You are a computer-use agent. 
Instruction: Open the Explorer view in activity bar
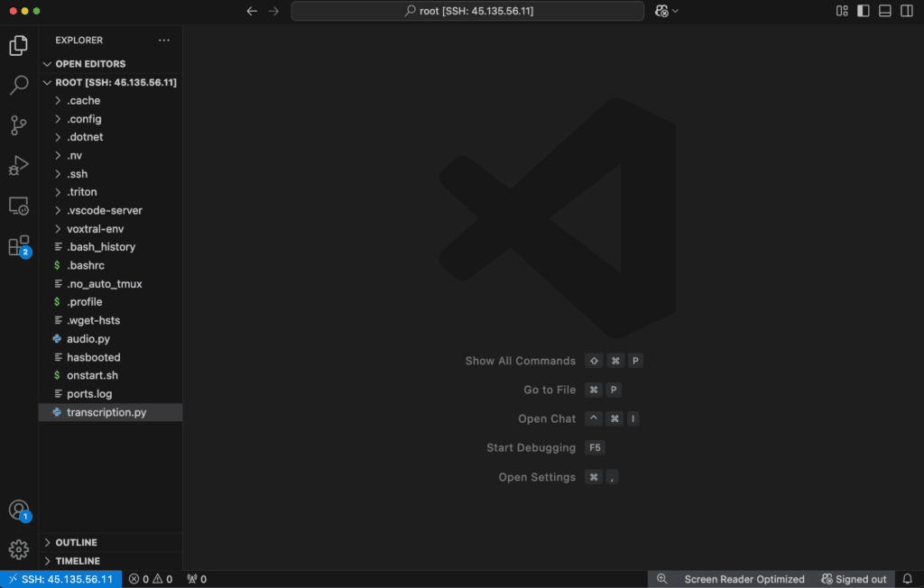click(18, 45)
